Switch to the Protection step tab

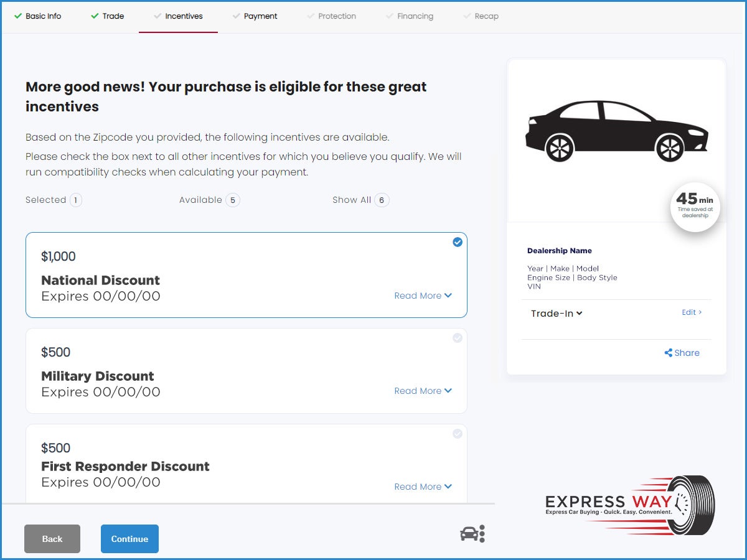click(337, 16)
